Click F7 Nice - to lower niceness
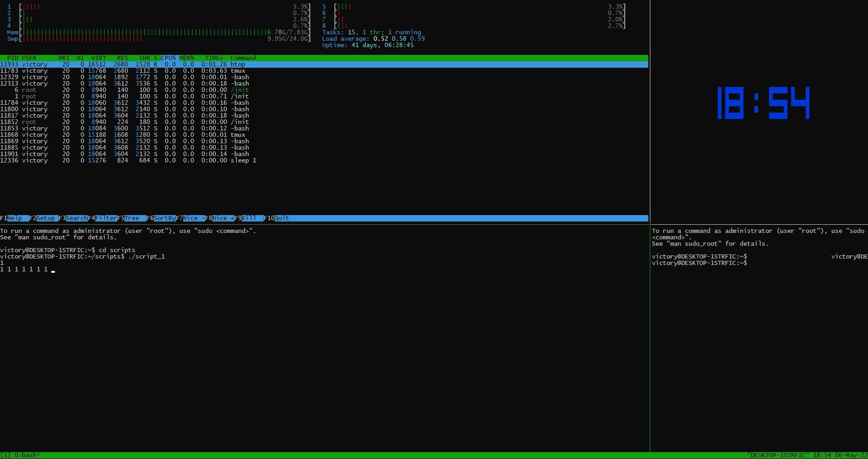This screenshot has width=868, height=459. coord(193,218)
